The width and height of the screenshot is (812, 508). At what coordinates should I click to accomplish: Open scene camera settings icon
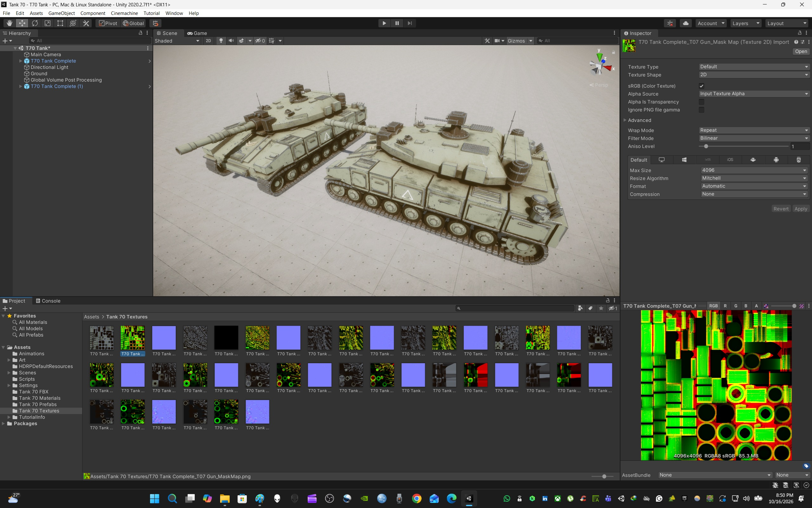[x=499, y=41]
